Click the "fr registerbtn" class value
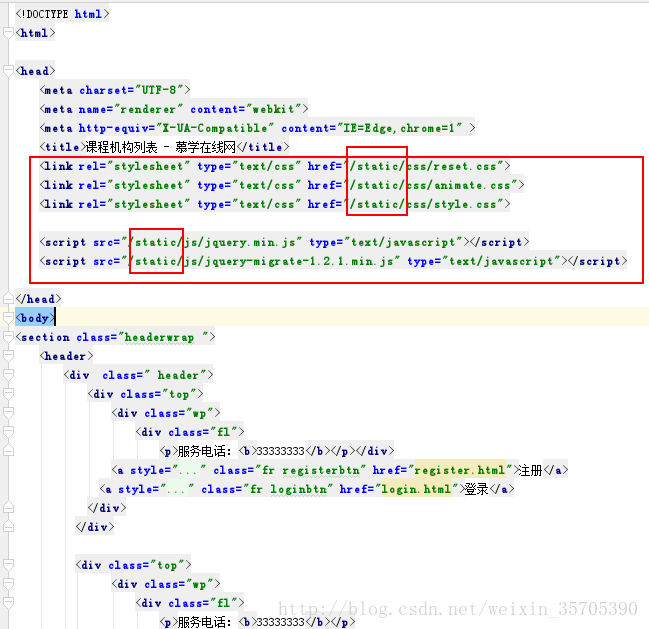 click(310, 470)
